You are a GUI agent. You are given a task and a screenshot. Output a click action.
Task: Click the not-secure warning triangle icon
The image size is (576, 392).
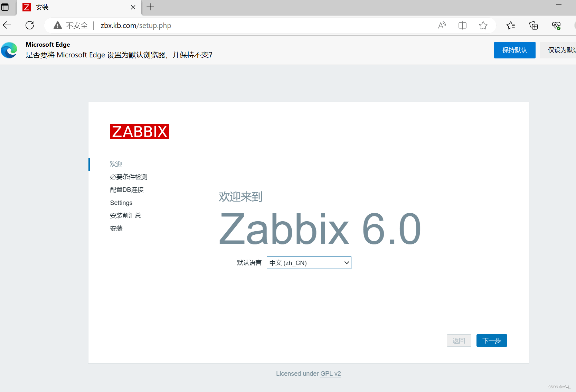click(x=58, y=25)
